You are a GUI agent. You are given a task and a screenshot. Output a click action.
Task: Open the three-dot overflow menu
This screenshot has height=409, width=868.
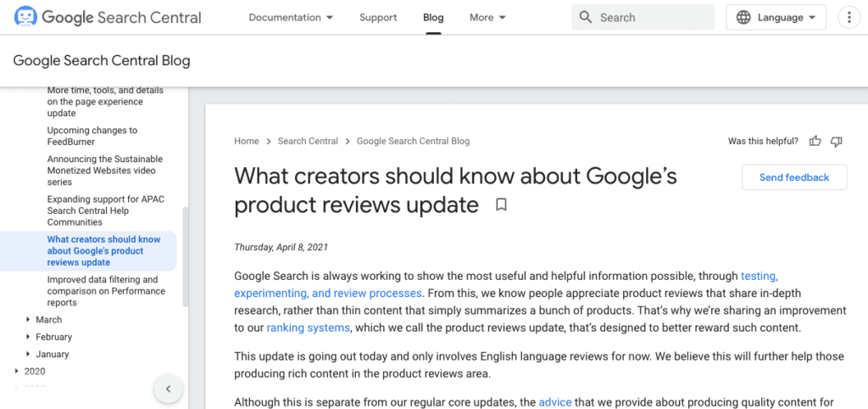[x=849, y=17]
